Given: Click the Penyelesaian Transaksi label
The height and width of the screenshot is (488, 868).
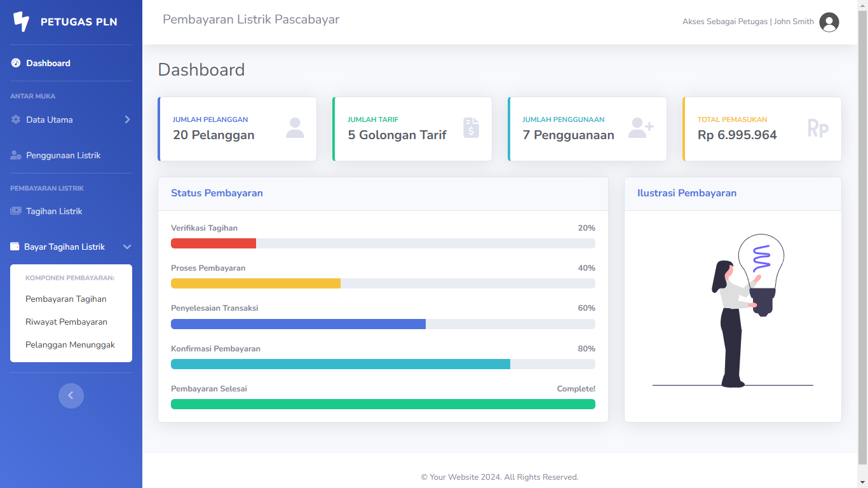Looking at the screenshot, I should tap(214, 308).
